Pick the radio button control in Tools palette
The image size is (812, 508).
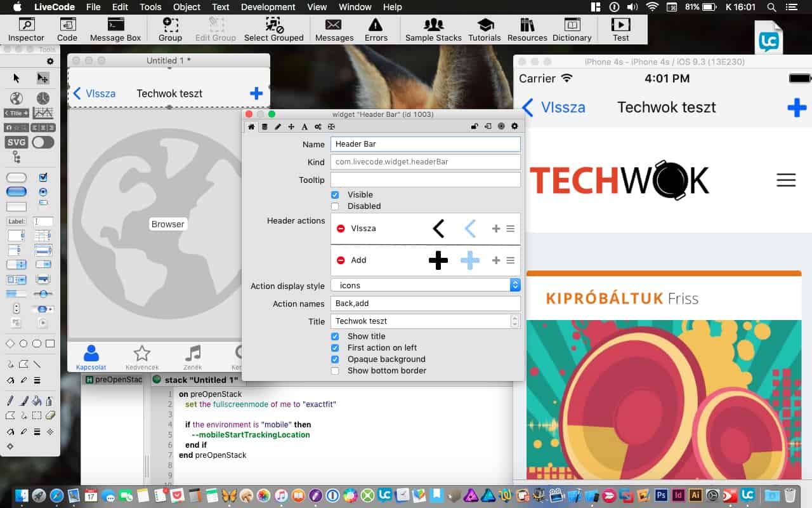43,192
